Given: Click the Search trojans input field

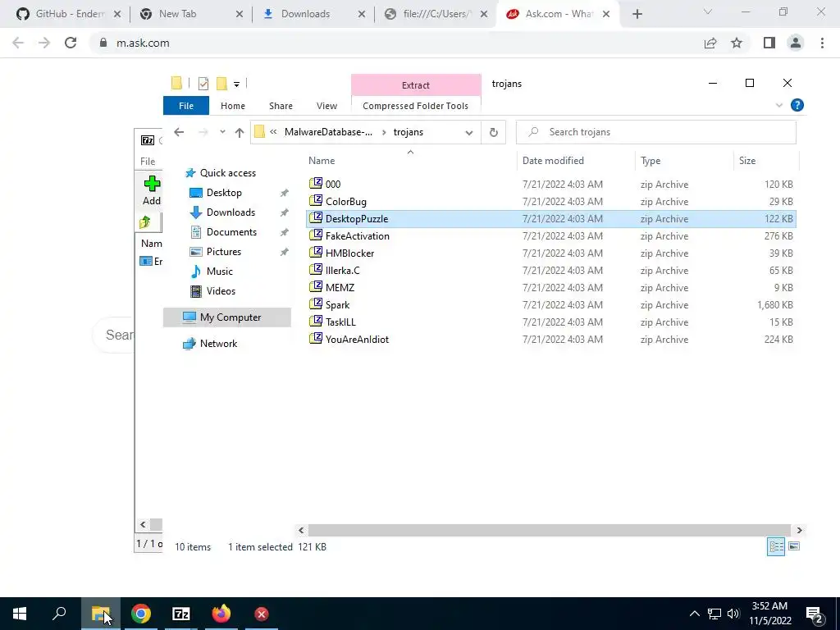Looking at the screenshot, I should point(655,132).
